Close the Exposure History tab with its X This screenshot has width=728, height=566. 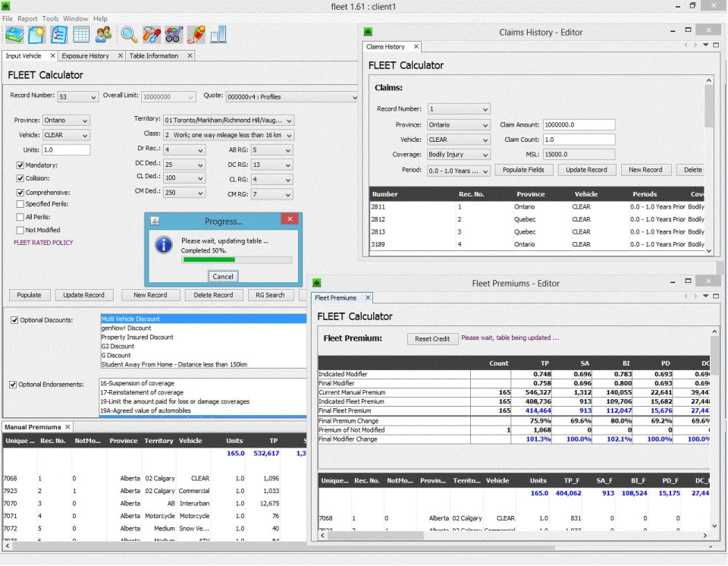tap(121, 55)
